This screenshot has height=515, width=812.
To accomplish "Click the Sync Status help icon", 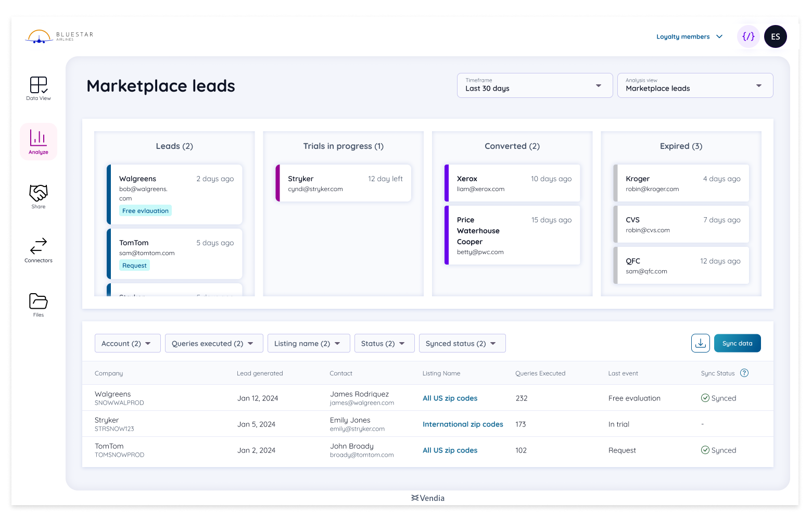I will coord(744,373).
